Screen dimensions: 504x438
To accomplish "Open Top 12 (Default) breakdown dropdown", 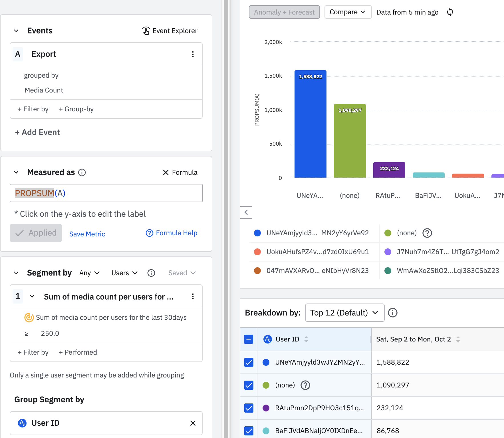I will (345, 313).
